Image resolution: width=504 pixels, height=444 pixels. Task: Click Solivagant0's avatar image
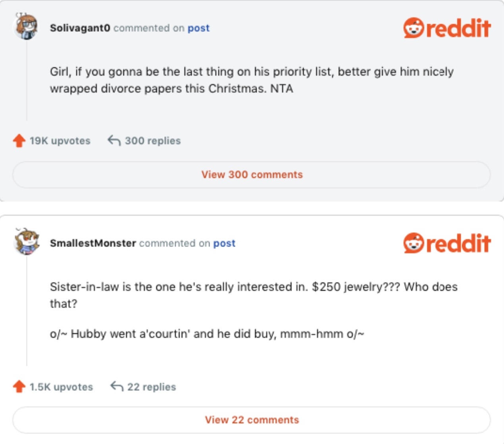(26, 27)
